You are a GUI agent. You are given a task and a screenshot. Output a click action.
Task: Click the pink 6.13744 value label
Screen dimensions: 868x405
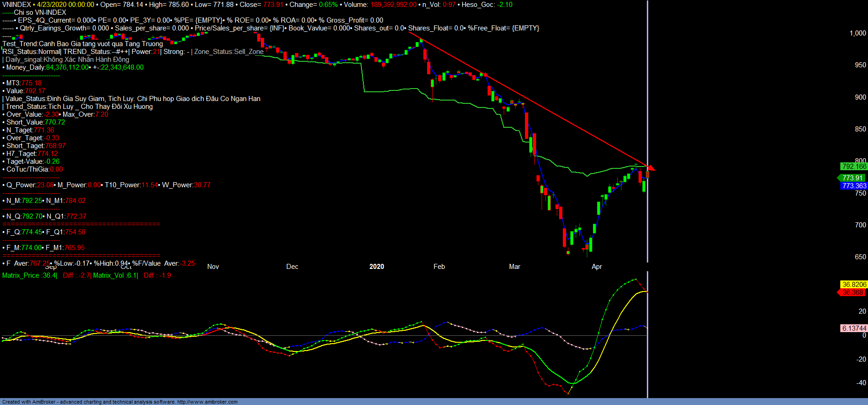[x=854, y=328]
